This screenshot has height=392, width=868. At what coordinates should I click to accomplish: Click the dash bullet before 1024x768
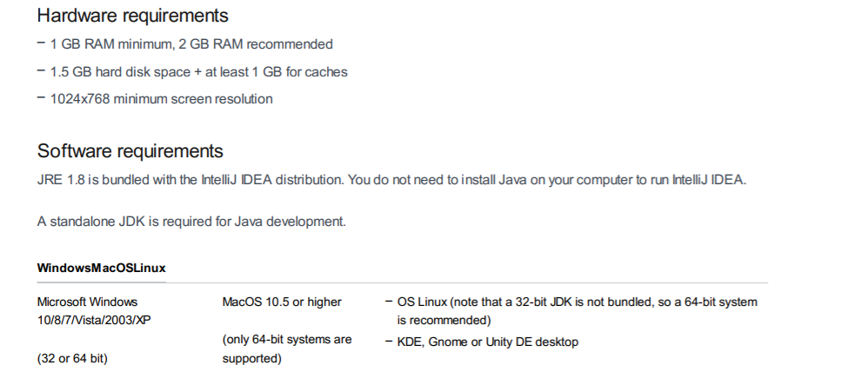pos(41,96)
